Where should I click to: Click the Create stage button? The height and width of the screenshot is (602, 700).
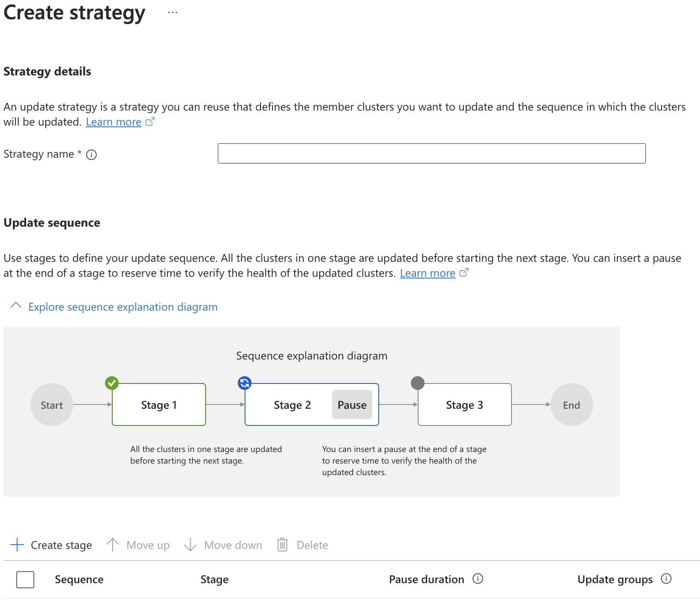(61, 545)
